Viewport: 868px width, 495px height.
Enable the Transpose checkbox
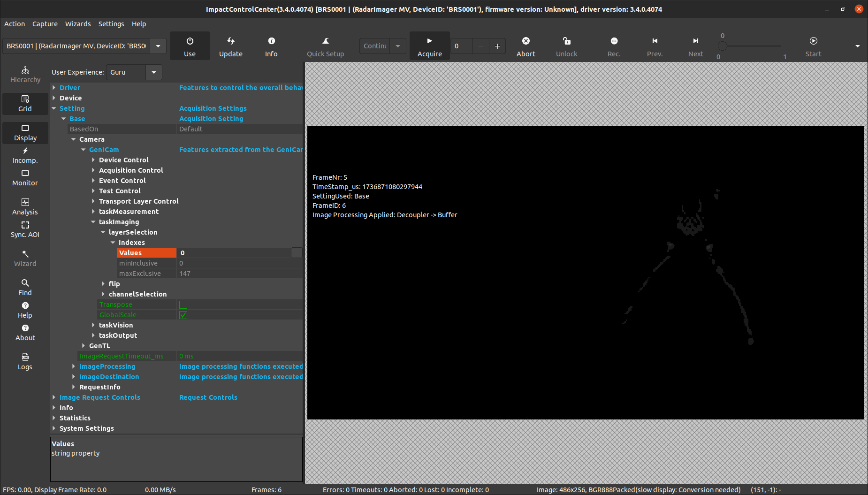183,305
